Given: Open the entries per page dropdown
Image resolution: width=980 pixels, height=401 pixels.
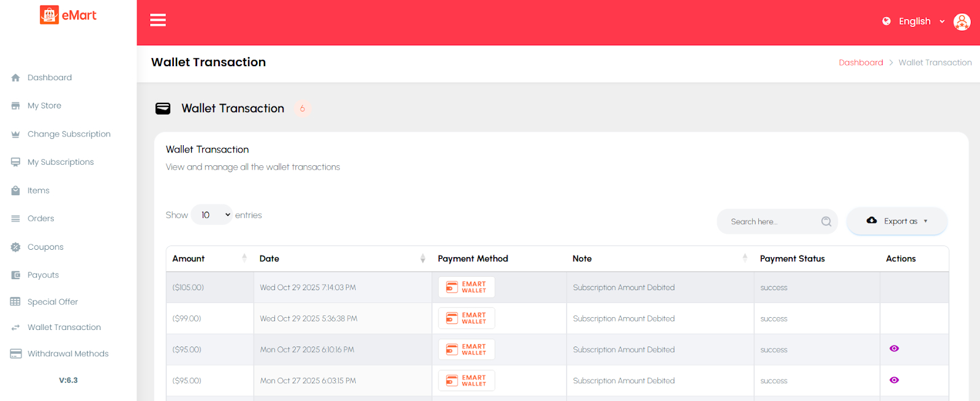Looking at the screenshot, I should tap(212, 215).
